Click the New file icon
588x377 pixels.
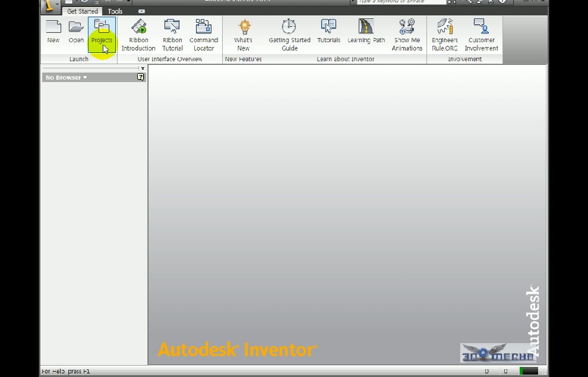pos(53,32)
